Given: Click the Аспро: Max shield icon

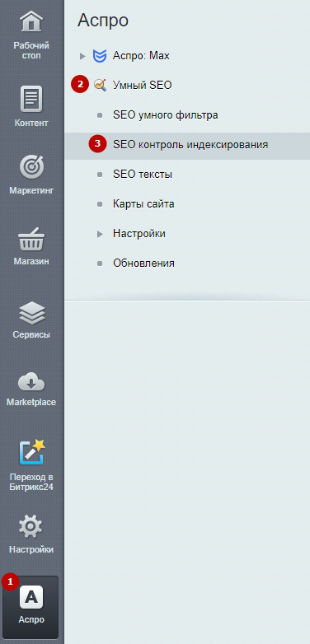Looking at the screenshot, I should point(100,56).
